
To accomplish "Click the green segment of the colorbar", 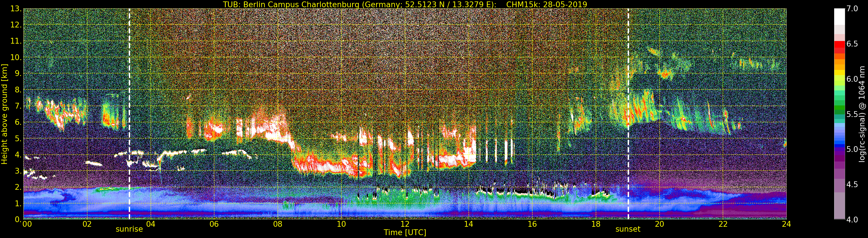I will [x=839, y=108].
